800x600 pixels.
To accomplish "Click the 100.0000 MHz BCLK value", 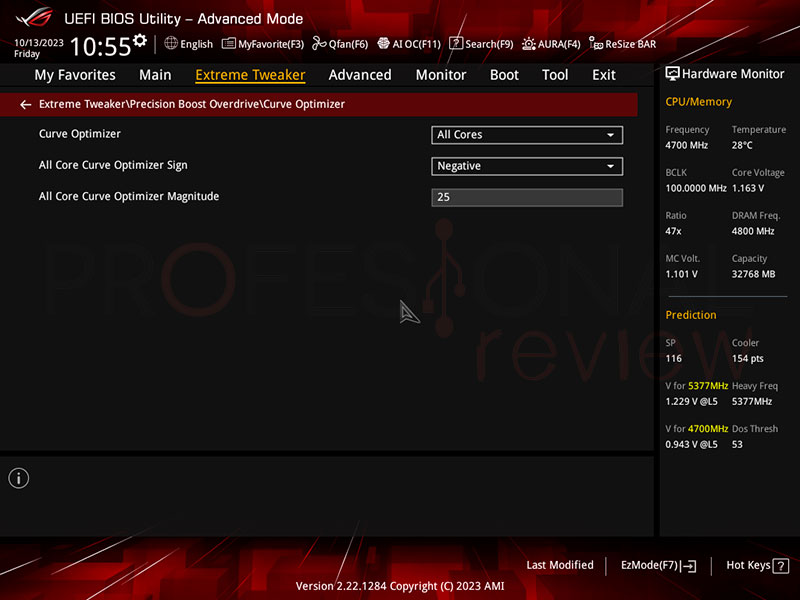I will coord(696,188).
